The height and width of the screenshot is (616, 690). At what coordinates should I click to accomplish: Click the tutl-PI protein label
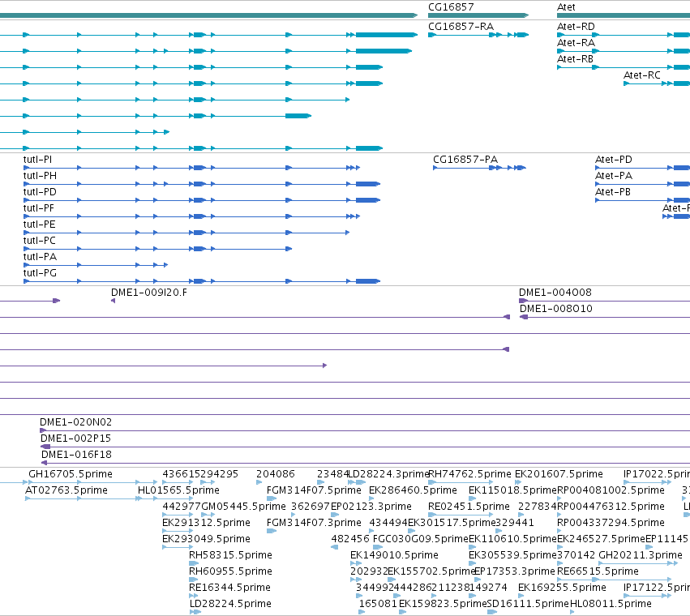click(x=37, y=160)
